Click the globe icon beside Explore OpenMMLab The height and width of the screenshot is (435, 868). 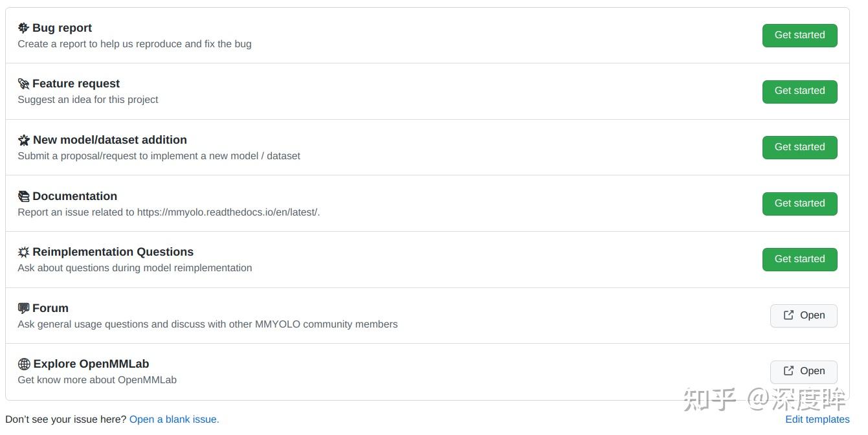point(24,364)
